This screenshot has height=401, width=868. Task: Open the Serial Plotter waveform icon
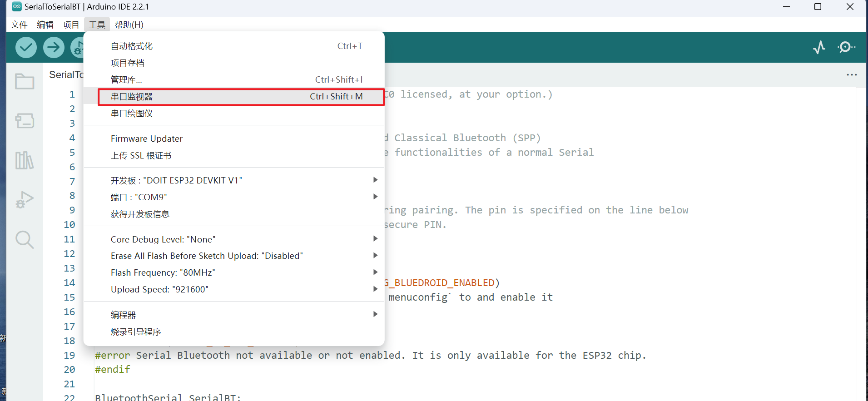pyautogui.click(x=819, y=47)
